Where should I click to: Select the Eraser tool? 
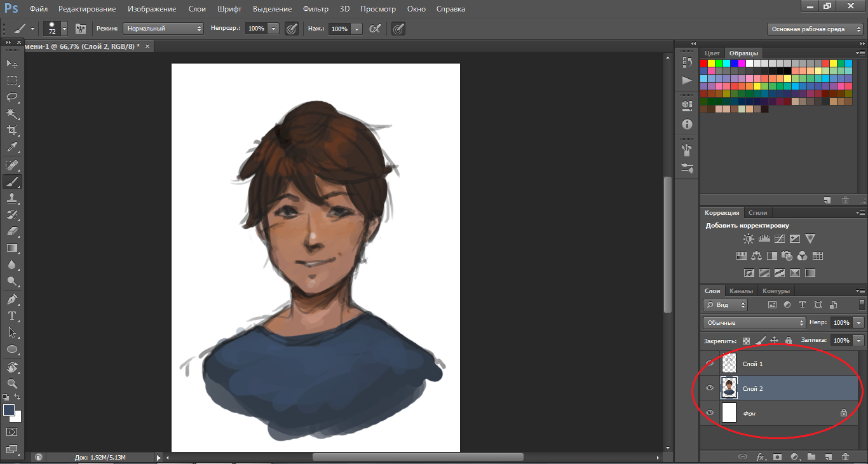(12, 231)
